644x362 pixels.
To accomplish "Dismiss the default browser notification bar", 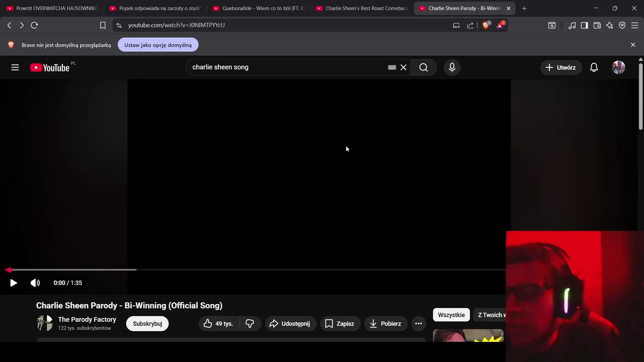I will point(633,45).
